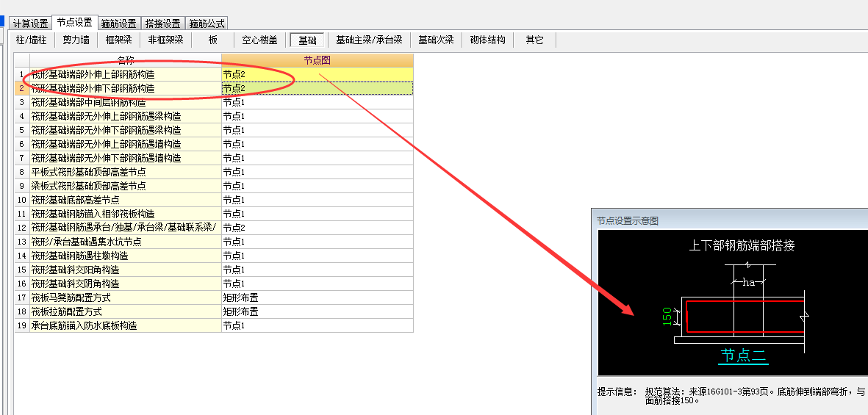Click 节点1 value for 遇集水坑节点 row
This screenshot has height=415, width=868.
point(318,242)
